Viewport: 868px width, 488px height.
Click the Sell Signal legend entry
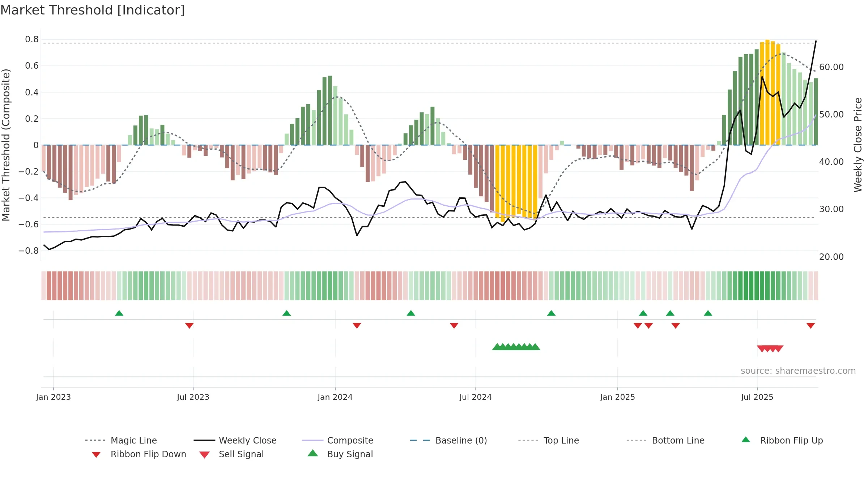231,454
